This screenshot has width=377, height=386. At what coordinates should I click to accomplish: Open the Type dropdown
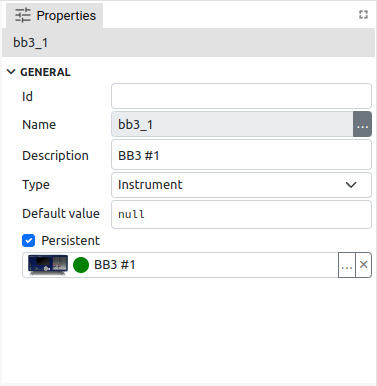point(241,185)
